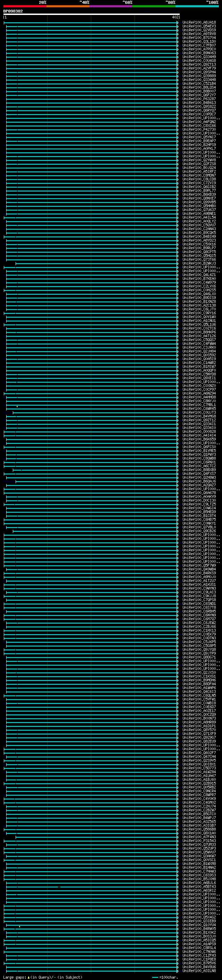
Task: Select hit UniRef100_B4RW05
Action: (199, 928)
